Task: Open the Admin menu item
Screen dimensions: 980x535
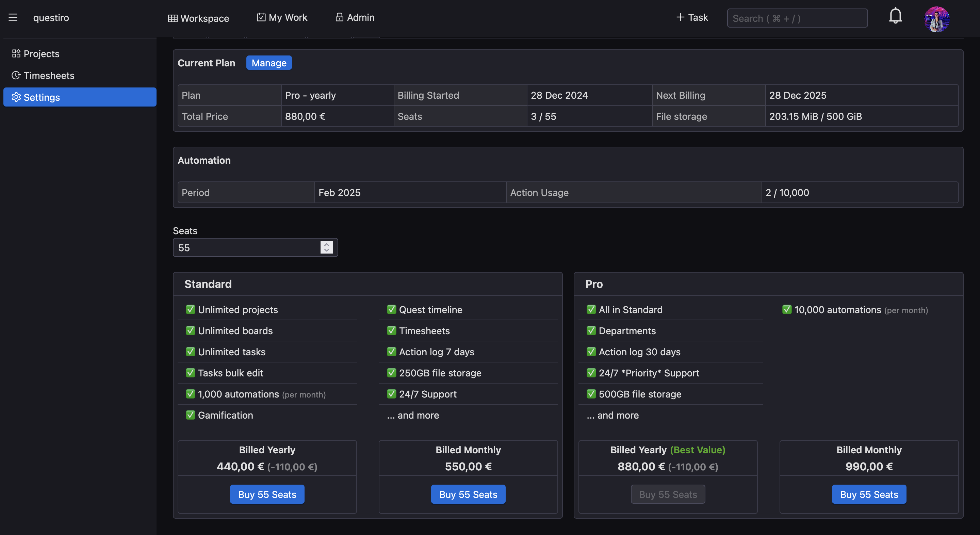Action: coord(355,17)
